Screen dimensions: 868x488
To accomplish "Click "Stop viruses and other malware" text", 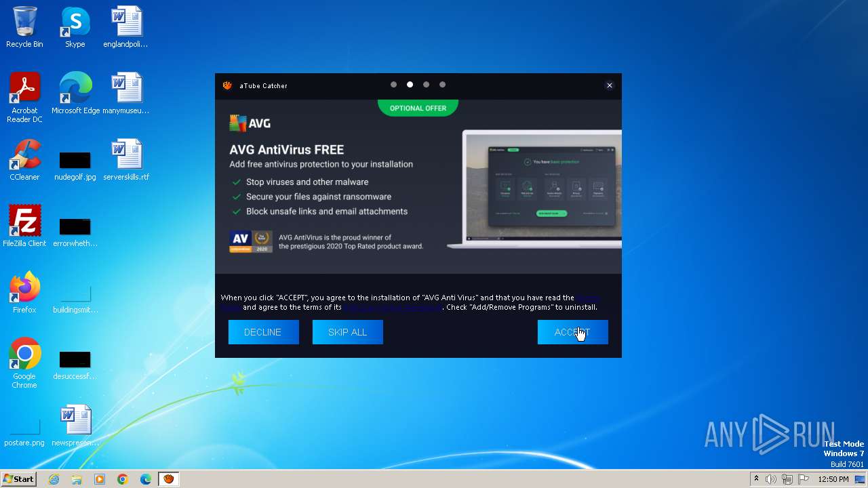I will [x=307, y=182].
